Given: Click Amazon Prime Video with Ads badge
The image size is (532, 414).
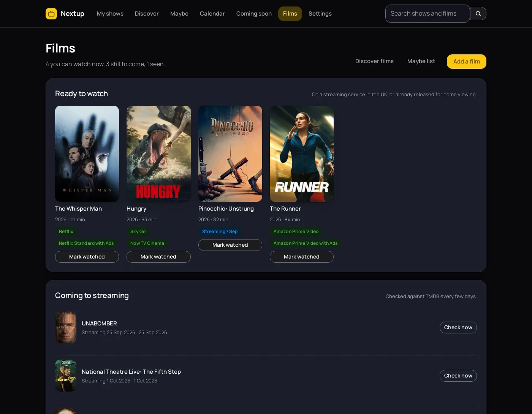Looking at the screenshot, I should tap(306, 243).
